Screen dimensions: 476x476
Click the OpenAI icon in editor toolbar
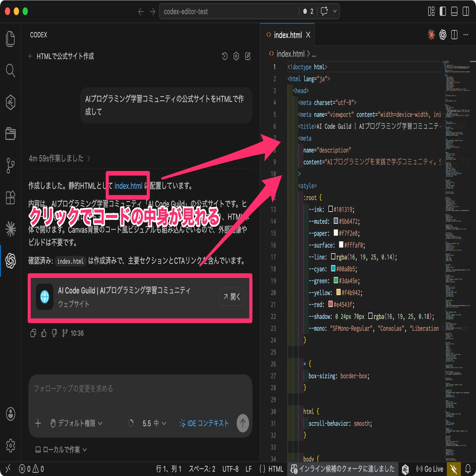click(x=443, y=35)
